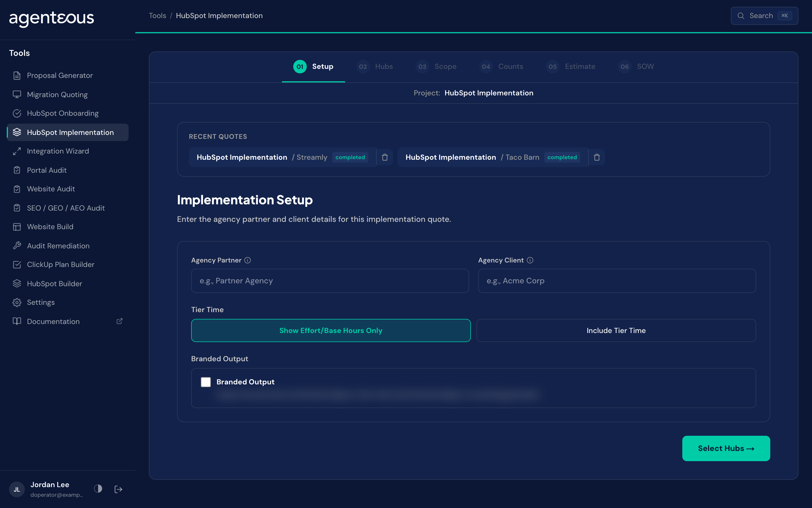The image size is (812, 508).
Task: Select Show Effort/Base Hours Only option
Action: [x=331, y=330]
